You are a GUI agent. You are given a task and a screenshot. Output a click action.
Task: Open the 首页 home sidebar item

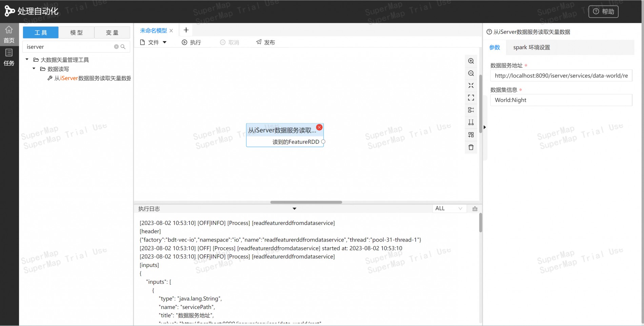coord(9,35)
